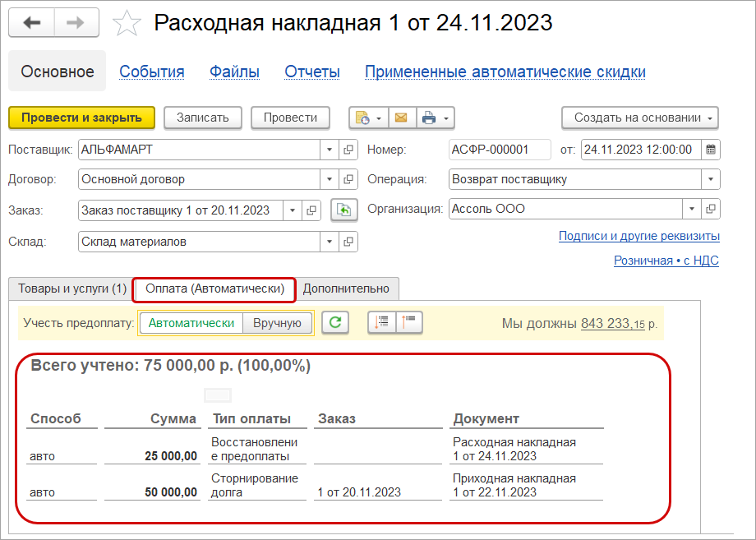Click the Записать button
Screen dimensions: 756x540
tap(202, 118)
